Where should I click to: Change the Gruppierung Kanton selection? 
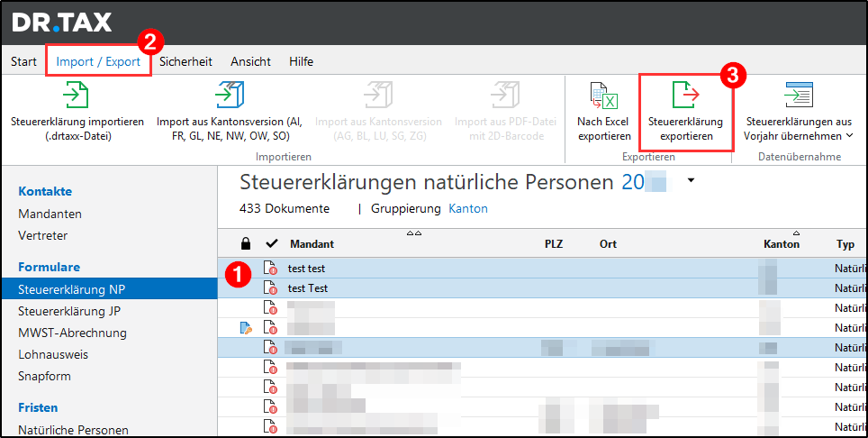coord(467,209)
